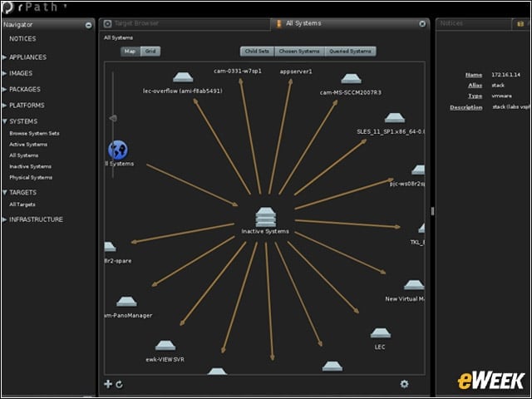
Task: Switch to Grid view
Action: pyautogui.click(x=150, y=52)
